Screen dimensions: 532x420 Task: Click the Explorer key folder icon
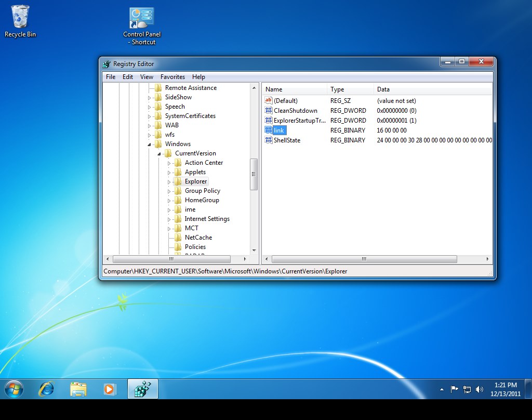178,181
